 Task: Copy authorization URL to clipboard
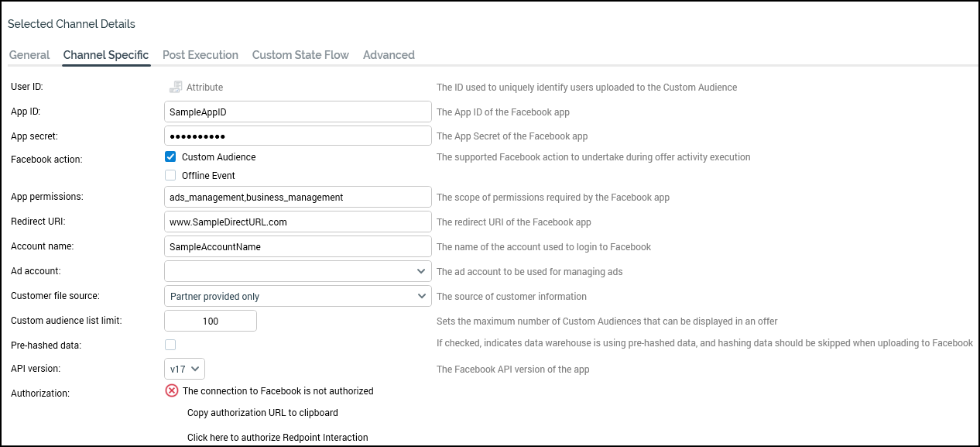262,413
